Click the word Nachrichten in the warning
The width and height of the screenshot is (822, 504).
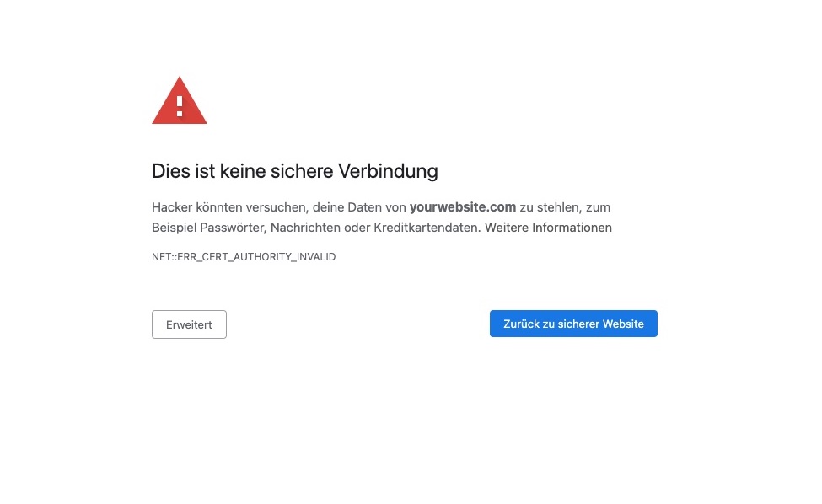[x=306, y=228]
